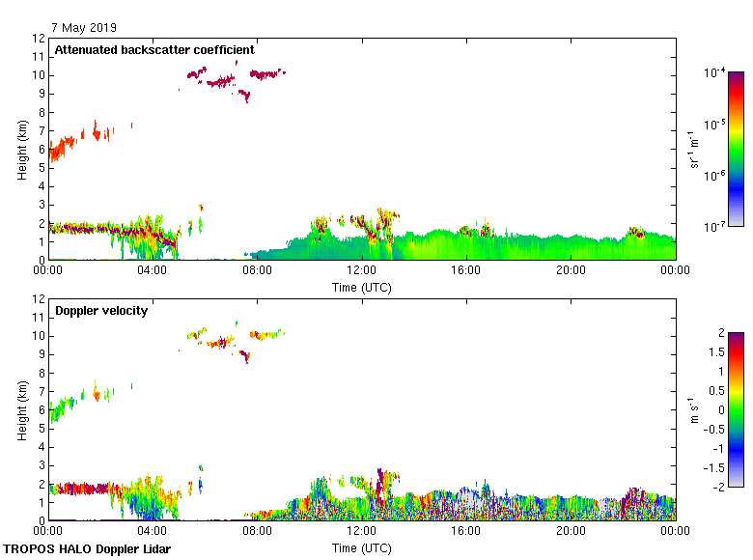
Task: Click the Doppler velocity color bar
Action: (x=736, y=409)
